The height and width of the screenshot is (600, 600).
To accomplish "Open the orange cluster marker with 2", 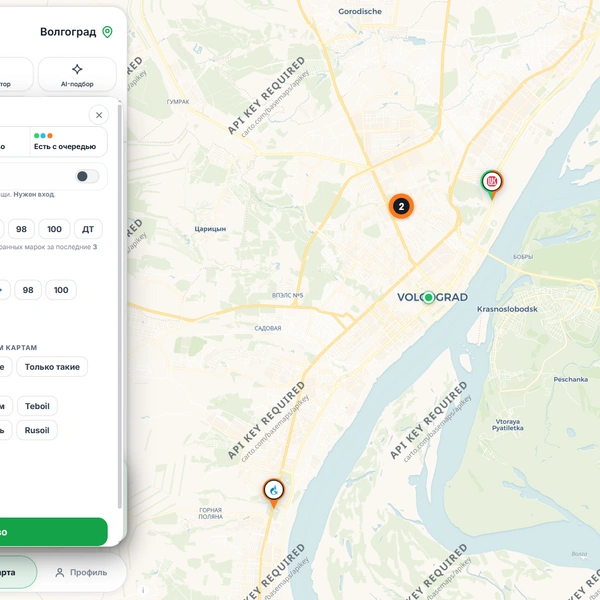I will 401,206.
